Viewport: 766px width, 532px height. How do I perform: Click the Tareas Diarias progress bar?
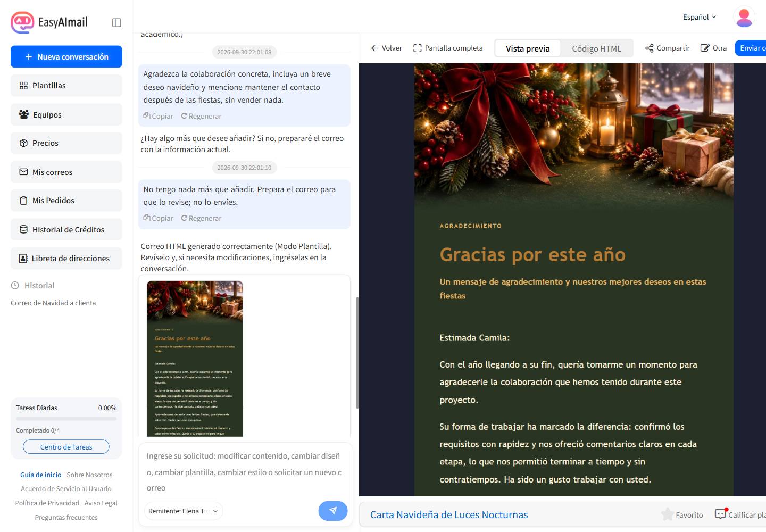pyautogui.click(x=66, y=419)
